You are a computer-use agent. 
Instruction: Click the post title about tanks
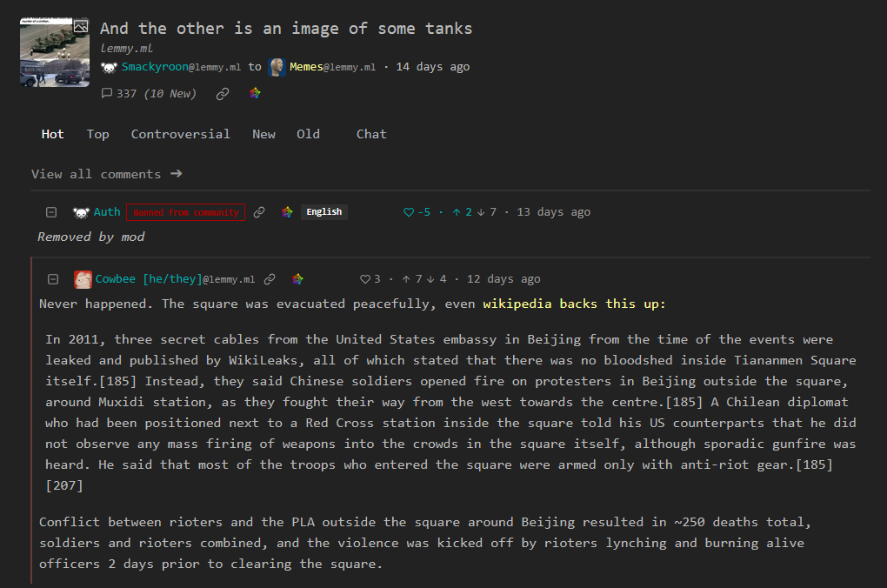click(x=286, y=29)
